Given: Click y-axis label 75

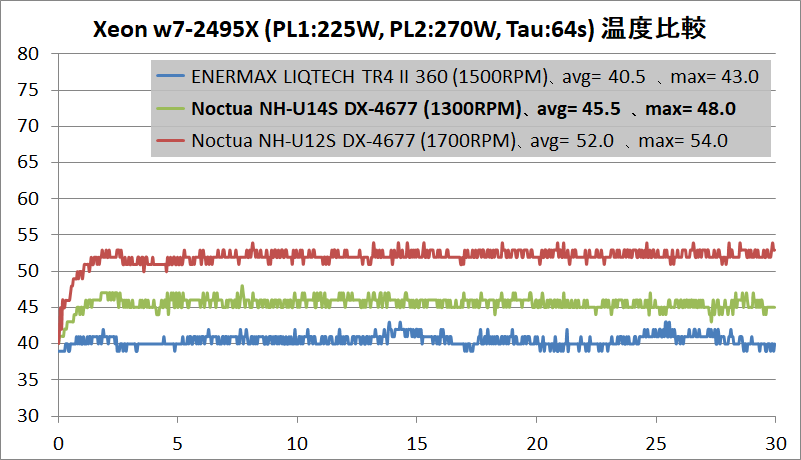Looking at the screenshot, I should click(x=28, y=90).
